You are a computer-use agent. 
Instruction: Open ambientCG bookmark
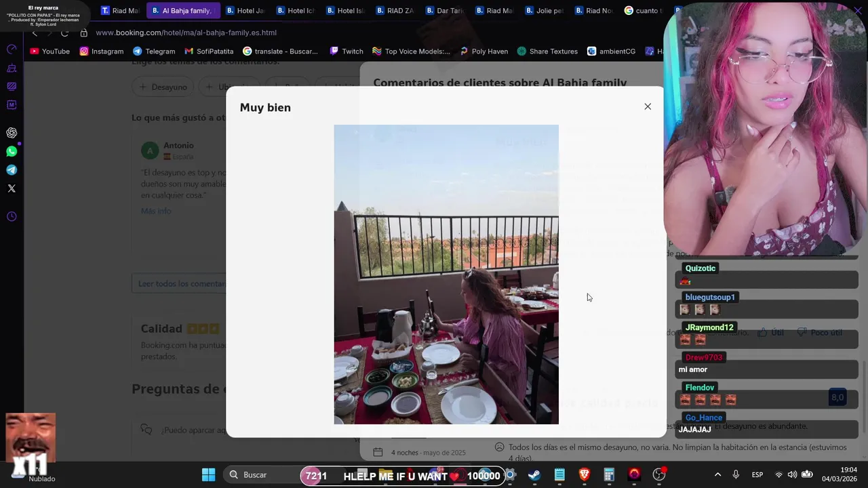[611, 51]
